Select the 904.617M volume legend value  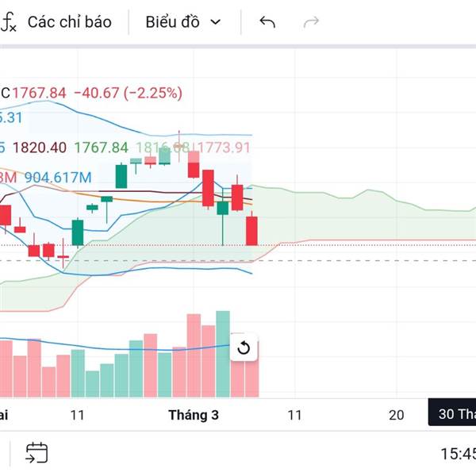pos(57,177)
